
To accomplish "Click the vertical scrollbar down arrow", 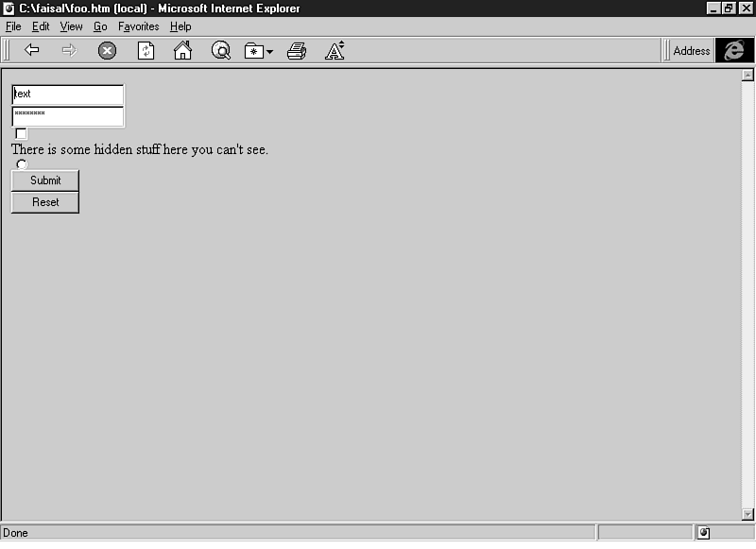I will [x=747, y=514].
